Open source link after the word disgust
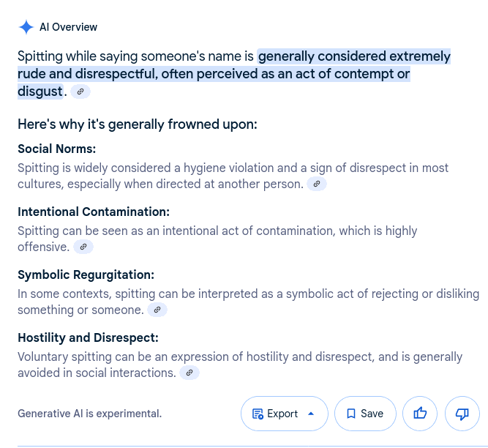488x448 pixels. coord(80,92)
